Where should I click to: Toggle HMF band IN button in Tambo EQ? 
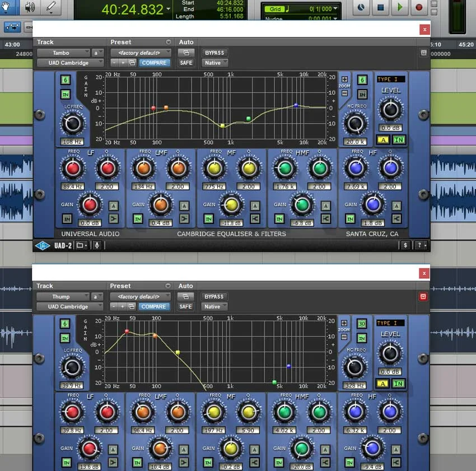click(279, 219)
